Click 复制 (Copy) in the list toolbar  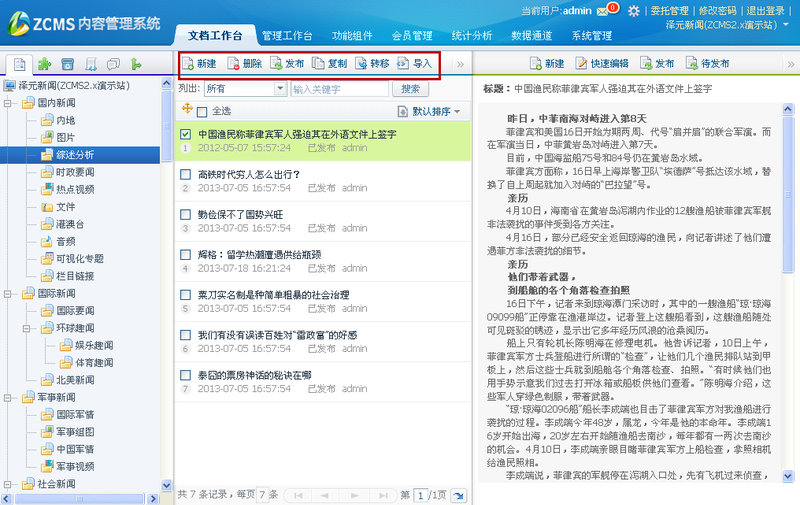[x=329, y=64]
